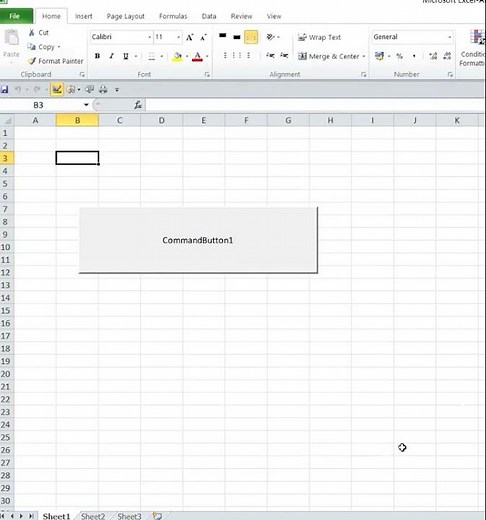Save workbook from Quick Access Toolbar
The height and width of the screenshot is (520, 486).
point(5,89)
